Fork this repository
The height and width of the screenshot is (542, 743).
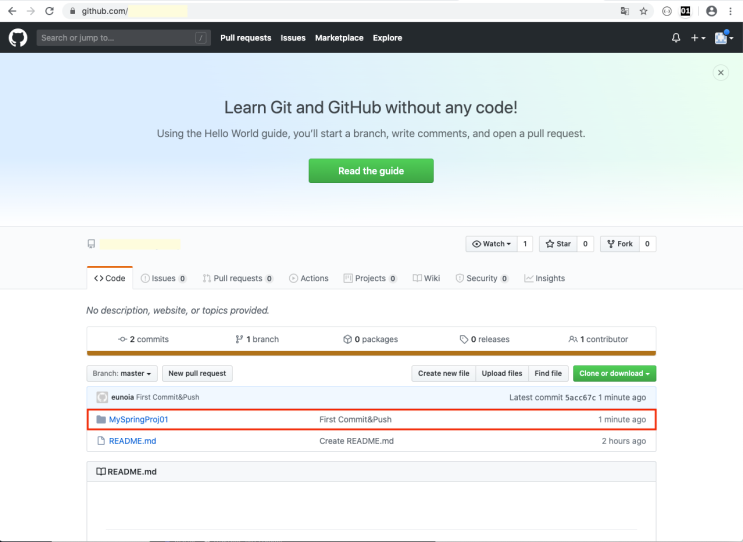coord(620,244)
